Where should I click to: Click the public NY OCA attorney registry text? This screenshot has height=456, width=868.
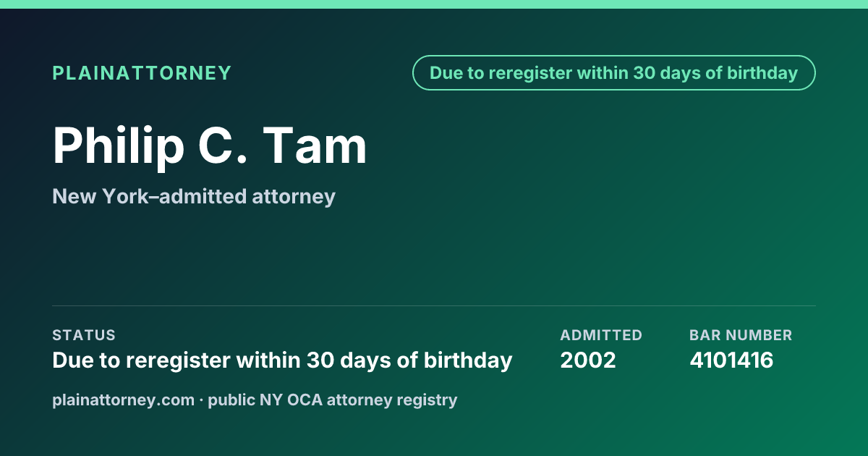click(x=333, y=400)
